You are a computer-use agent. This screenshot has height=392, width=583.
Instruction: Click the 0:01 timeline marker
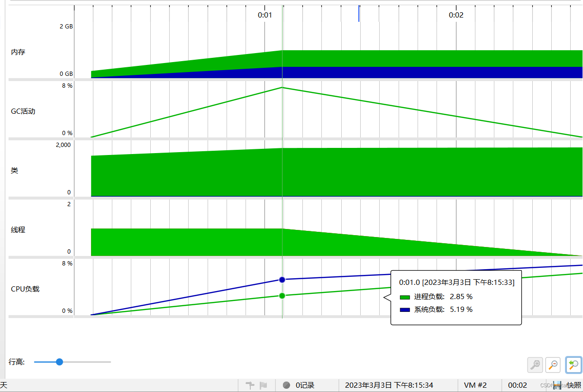tap(265, 15)
